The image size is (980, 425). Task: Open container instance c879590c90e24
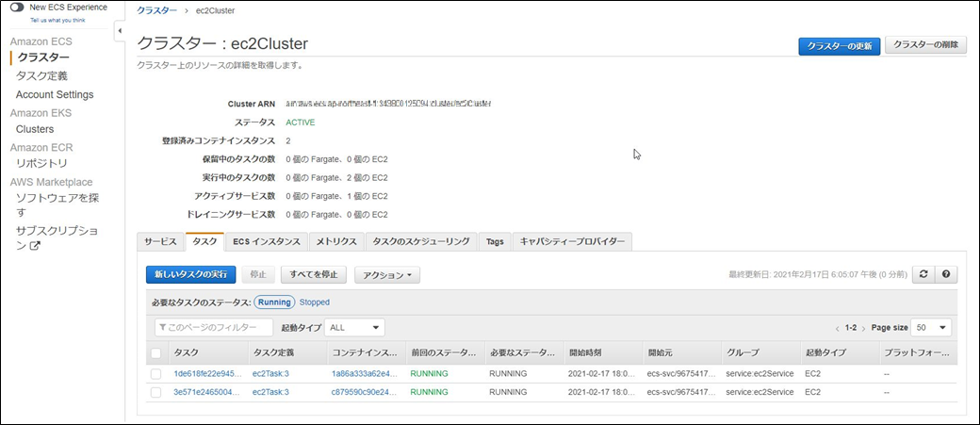365,393
